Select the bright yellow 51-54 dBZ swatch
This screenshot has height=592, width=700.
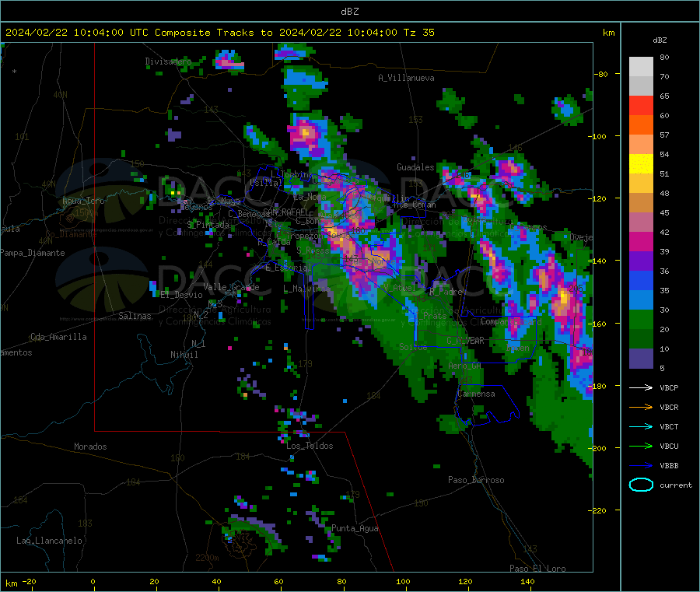coord(641,164)
